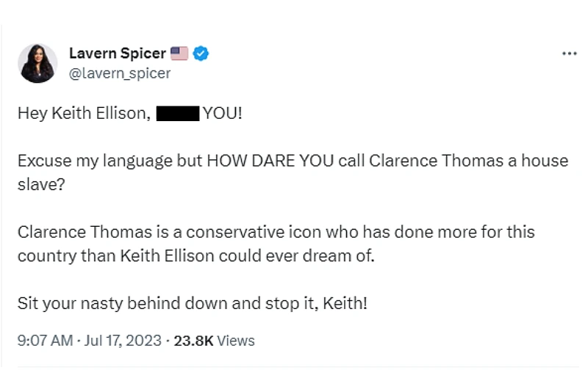Open the three-dot more options menu
This screenshot has height=392, width=588.
569,54
